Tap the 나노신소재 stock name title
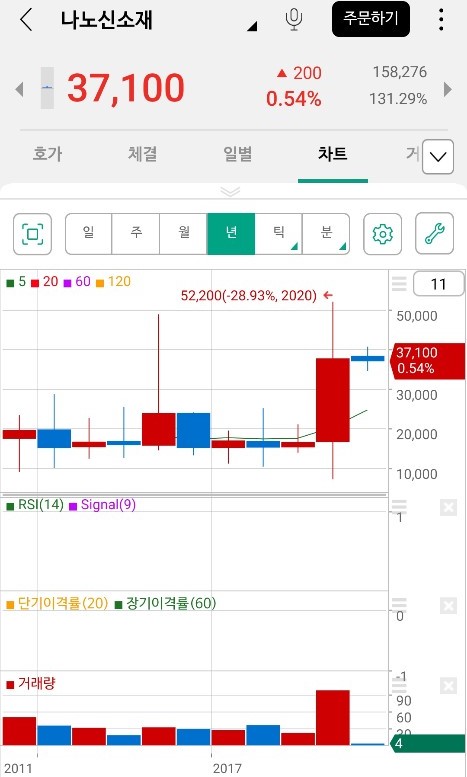 coord(107,20)
